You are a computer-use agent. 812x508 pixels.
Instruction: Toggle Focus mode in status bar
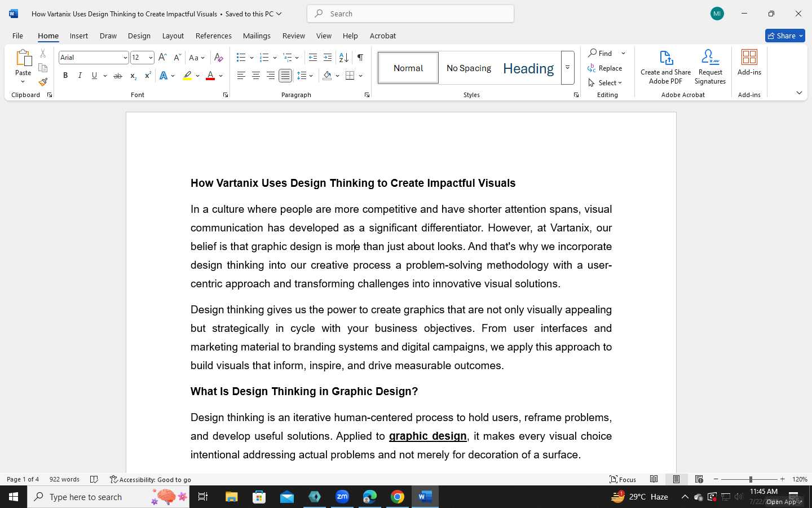pyautogui.click(x=623, y=479)
